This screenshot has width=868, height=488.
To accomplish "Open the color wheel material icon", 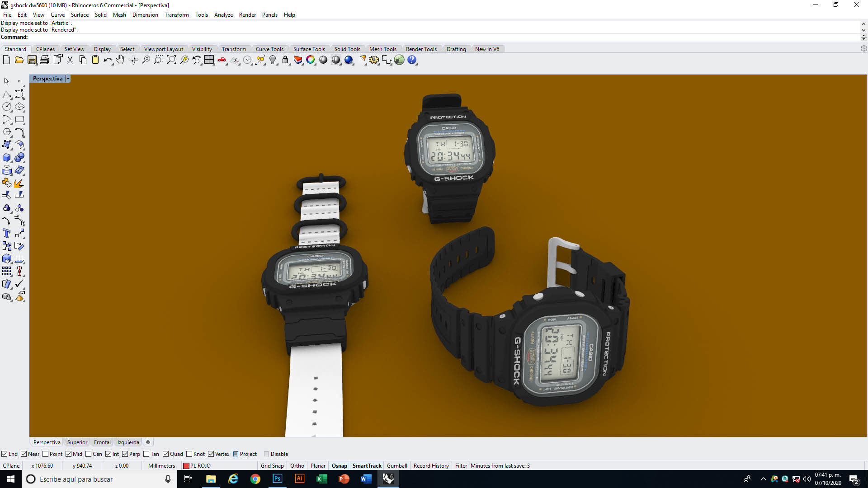I will pyautogui.click(x=311, y=60).
